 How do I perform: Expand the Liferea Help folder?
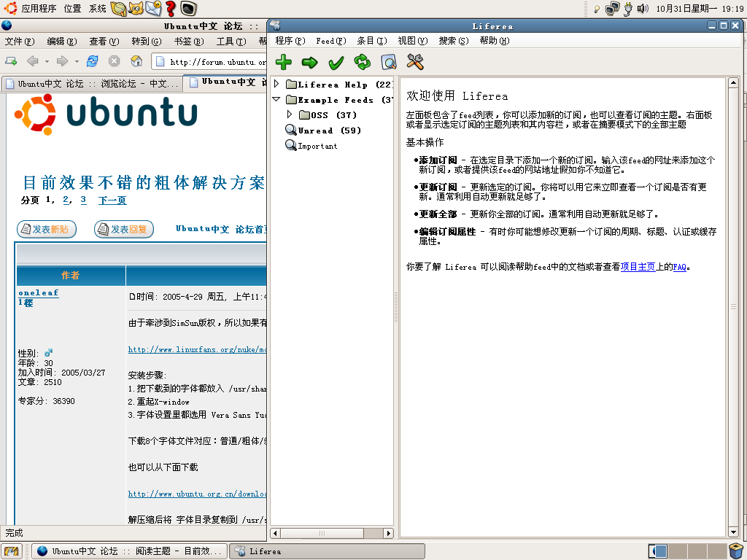coord(276,85)
